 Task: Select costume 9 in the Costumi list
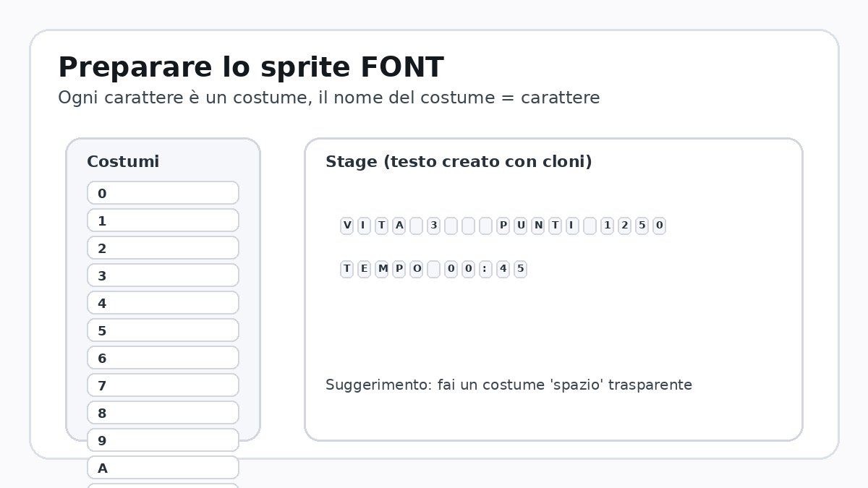point(163,440)
